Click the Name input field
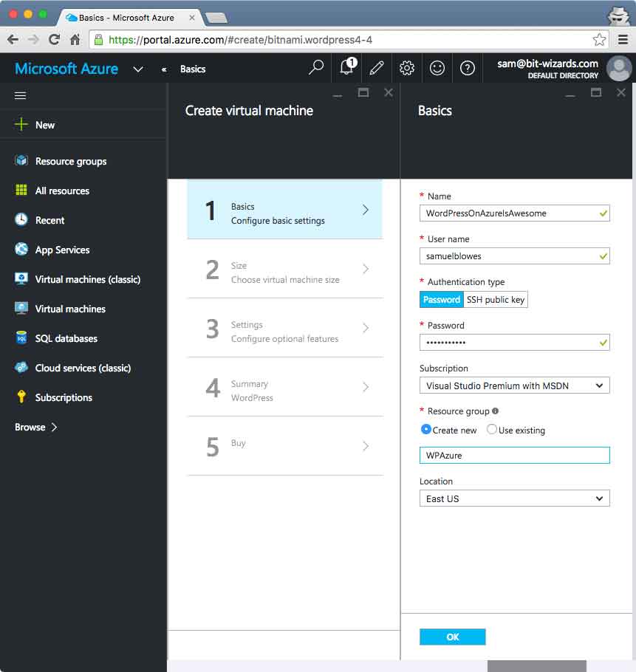This screenshot has width=636, height=672. tap(514, 213)
